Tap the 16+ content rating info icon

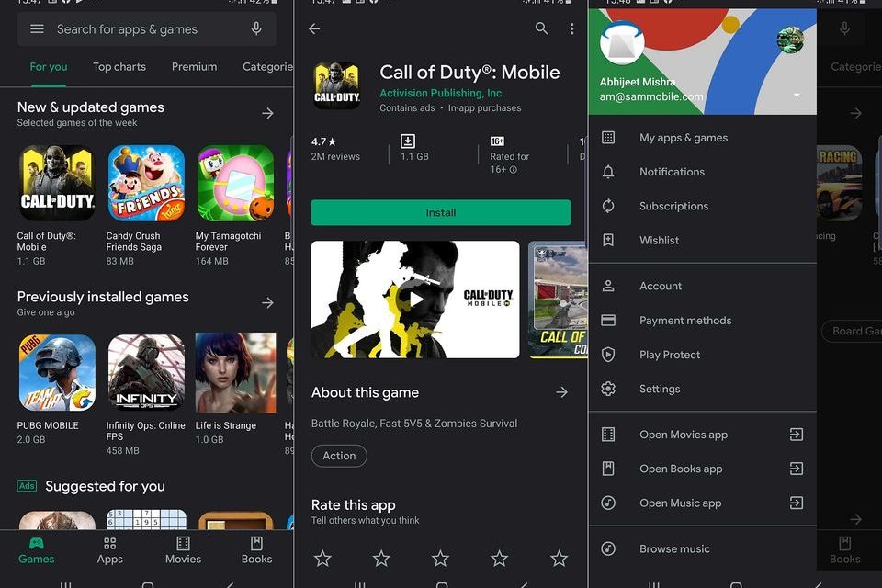point(513,169)
